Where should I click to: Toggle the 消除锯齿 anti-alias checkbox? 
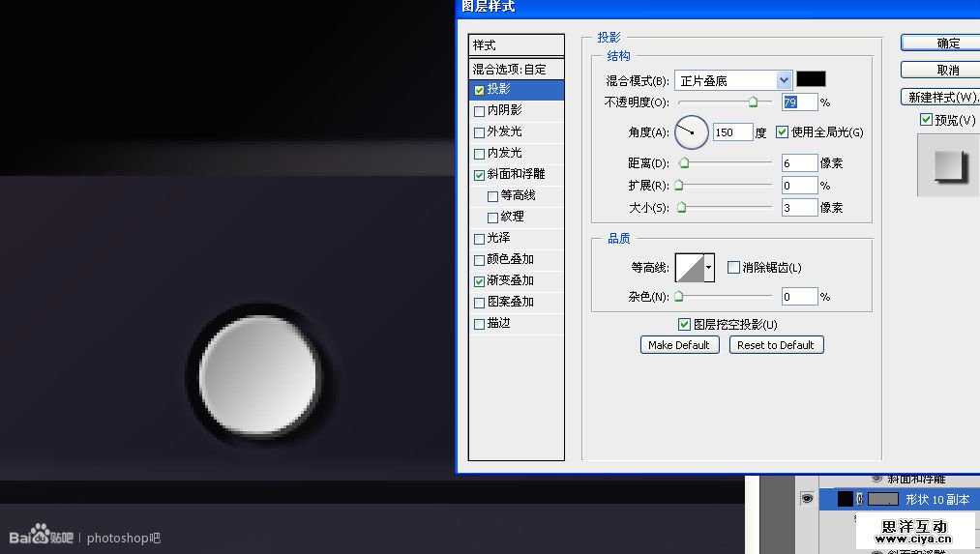tap(733, 268)
